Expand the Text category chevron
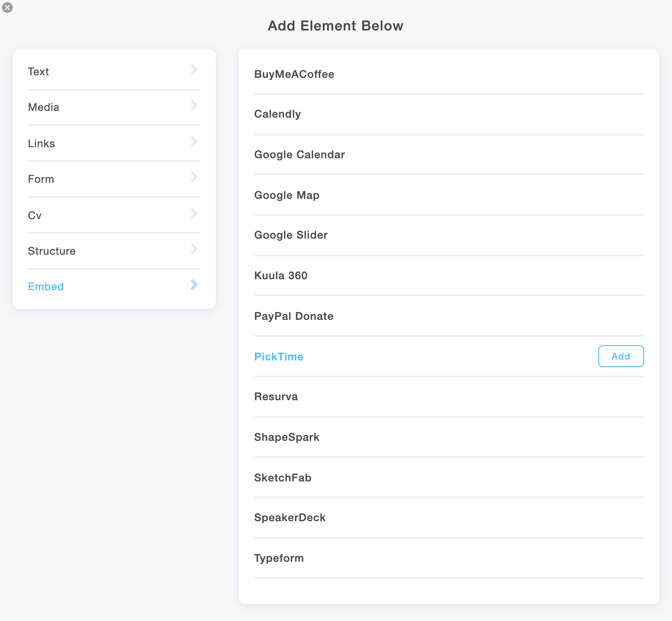This screenshot has width=672, height=621. coord(194,70)
